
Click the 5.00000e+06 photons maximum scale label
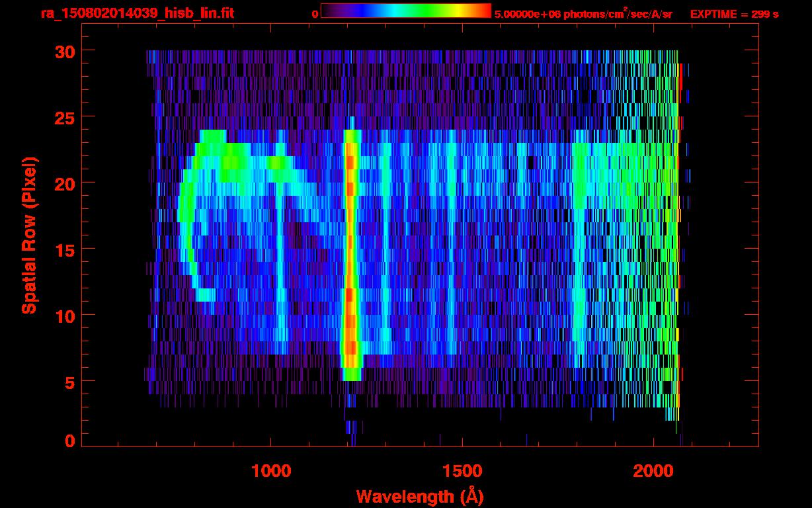pyautogui.click(x=583, y=13)
